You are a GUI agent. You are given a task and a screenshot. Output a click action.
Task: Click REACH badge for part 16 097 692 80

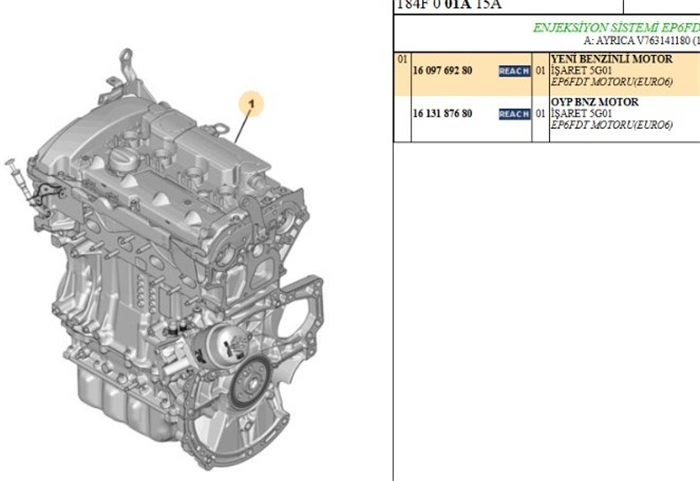tap(513, 72)
